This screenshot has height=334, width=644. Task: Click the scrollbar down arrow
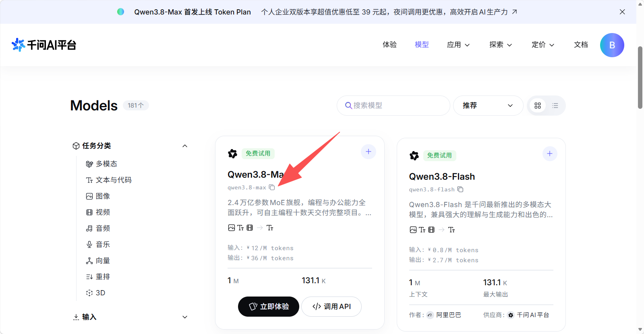[x=640, y=330]
